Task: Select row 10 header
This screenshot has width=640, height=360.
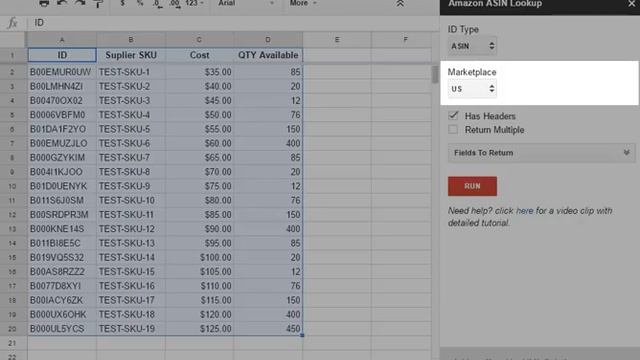Action: click(x=12, y=186)
